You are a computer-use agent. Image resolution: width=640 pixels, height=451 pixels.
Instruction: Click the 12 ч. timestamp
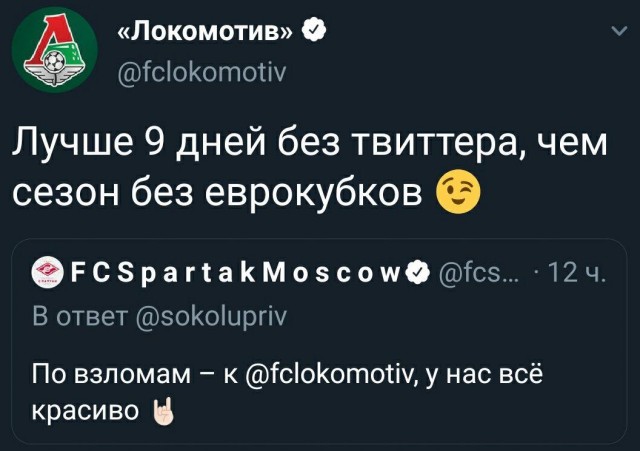tap(576, 272)
